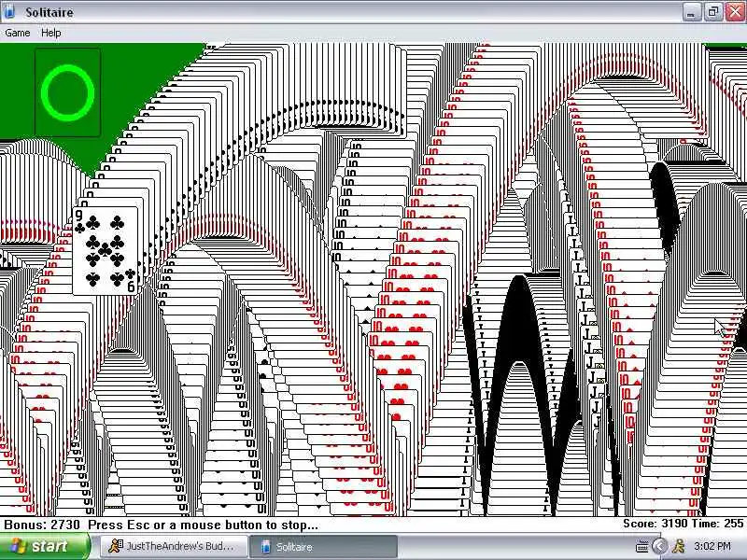Minimize the Solitaire window
This screenshot has width=747, height=560.
[692, 12]
